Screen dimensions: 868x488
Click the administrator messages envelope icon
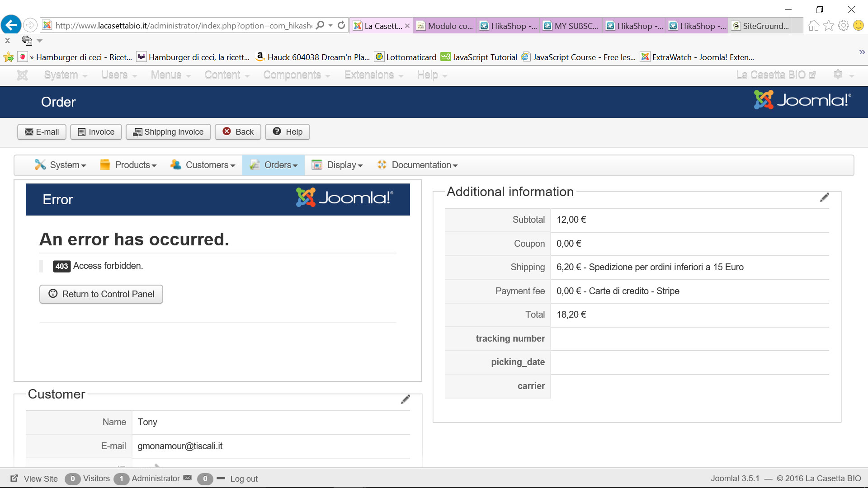point(188,478)
